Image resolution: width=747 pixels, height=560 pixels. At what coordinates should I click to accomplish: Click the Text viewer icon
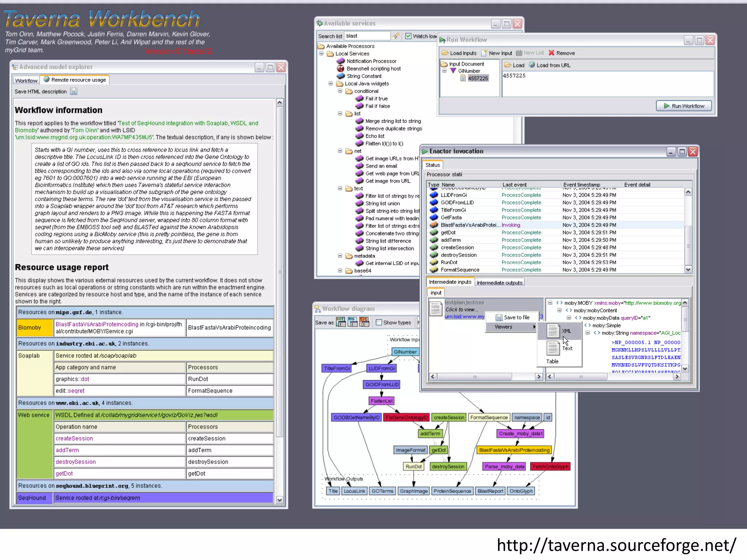[553, 348]
